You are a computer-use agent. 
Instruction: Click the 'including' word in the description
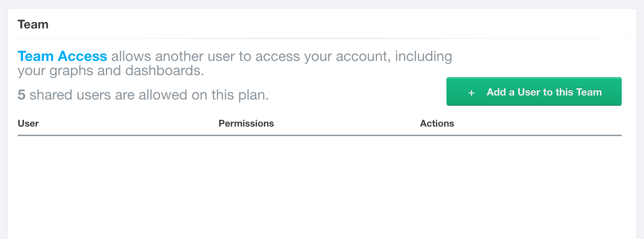[423, 56]
